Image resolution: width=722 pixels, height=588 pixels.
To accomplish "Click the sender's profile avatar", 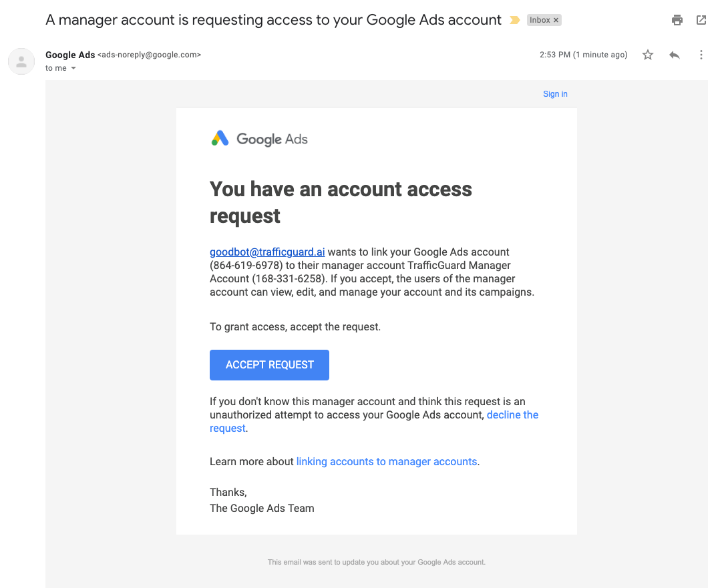I will coord(21,61).
